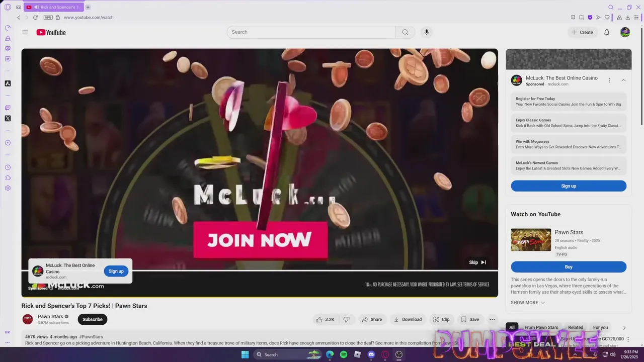Viewport: 644px width, 362px height.
Task: Collapse the McLuck sponsored panel chevron
Action: click(623, 80)
